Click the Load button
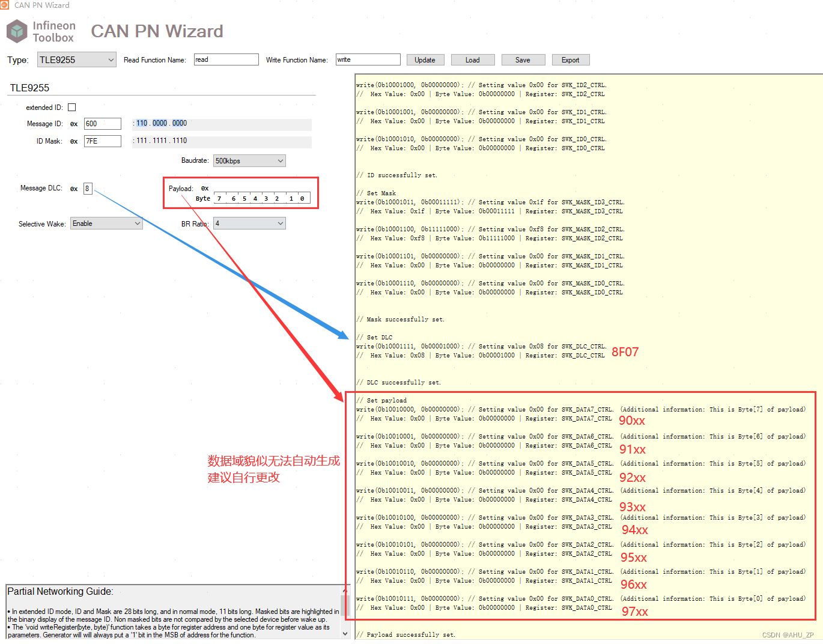This screenshot has width=823, height=644. click(473, 59)
